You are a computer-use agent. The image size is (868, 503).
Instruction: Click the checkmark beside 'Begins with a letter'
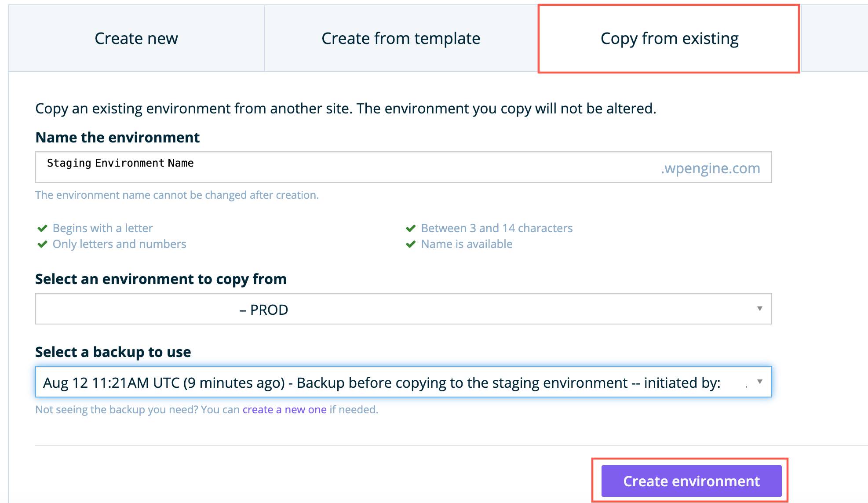tap(43, 228)
